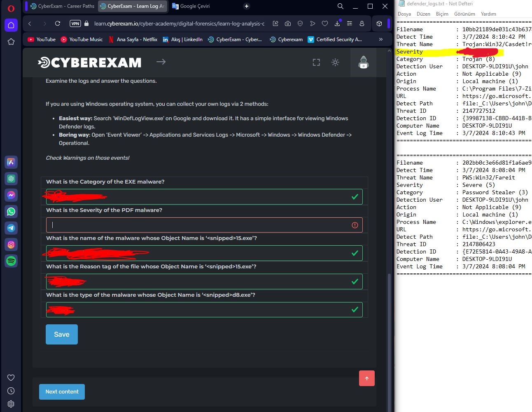The image size is (532, 412).
Task: Open Spotify from the Opera sidebar
Action: 11,261
